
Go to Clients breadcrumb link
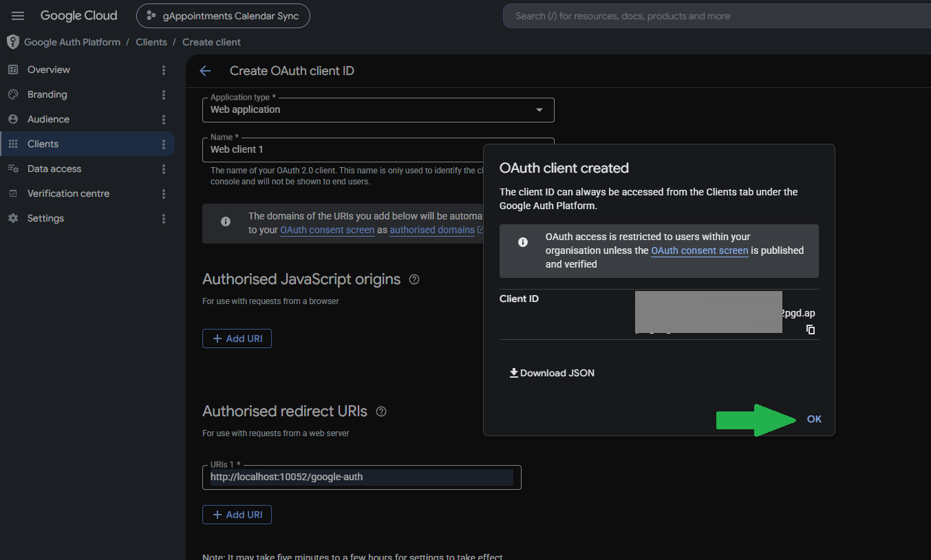point(151,42)
